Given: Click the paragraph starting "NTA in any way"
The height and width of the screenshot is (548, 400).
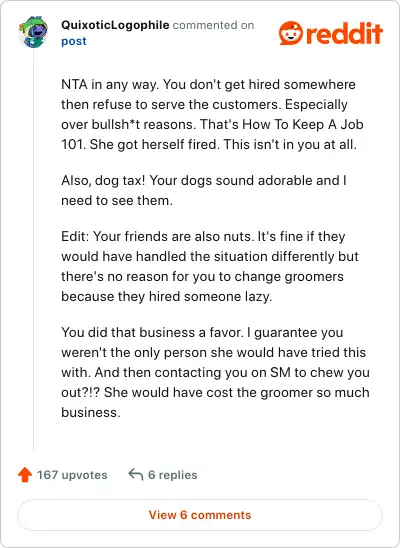Looking at the screenshot, I should point(212,114).
